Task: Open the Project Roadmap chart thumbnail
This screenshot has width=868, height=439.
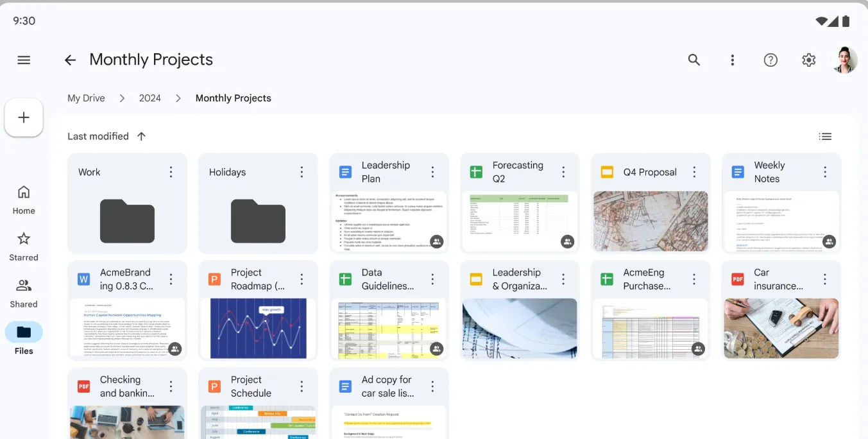Action: coord(258,329)
